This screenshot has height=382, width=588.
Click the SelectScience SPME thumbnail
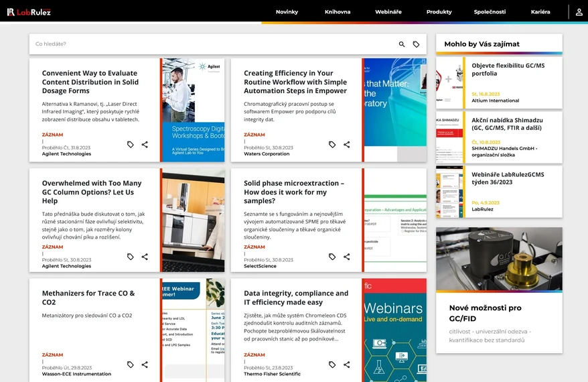pyautogui.click(x=395, y=220)
